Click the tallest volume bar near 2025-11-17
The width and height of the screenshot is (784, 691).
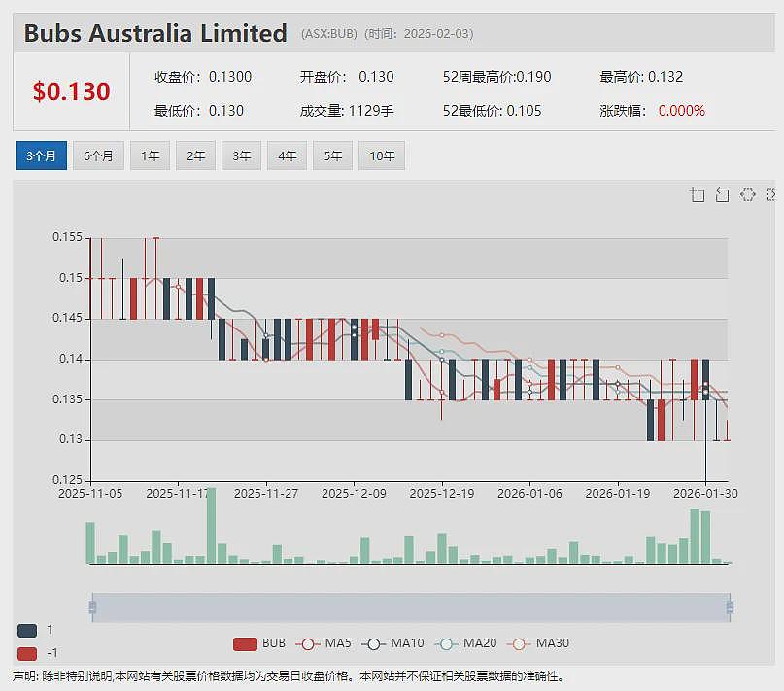(212, 526)
